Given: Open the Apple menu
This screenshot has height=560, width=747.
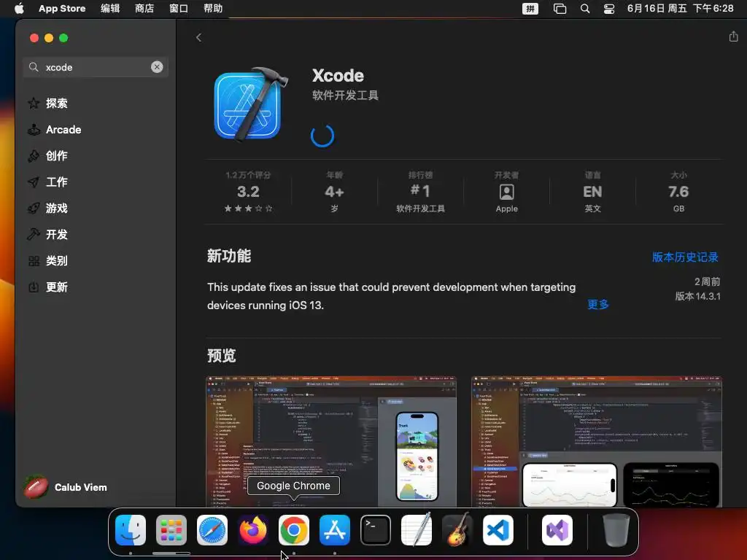Looking at the screenshot, I should (x=19, y=9).
